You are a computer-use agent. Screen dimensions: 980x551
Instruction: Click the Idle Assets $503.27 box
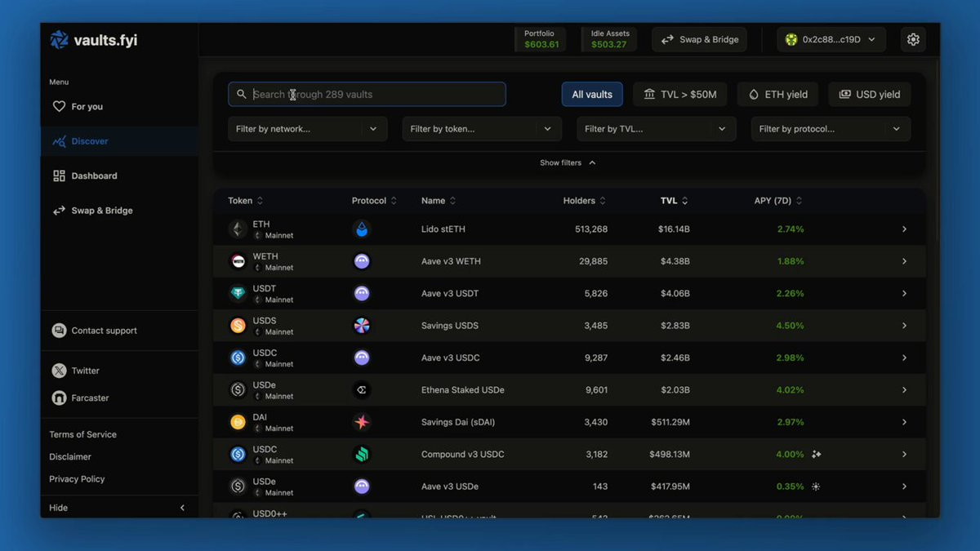(x=610, y=39)
